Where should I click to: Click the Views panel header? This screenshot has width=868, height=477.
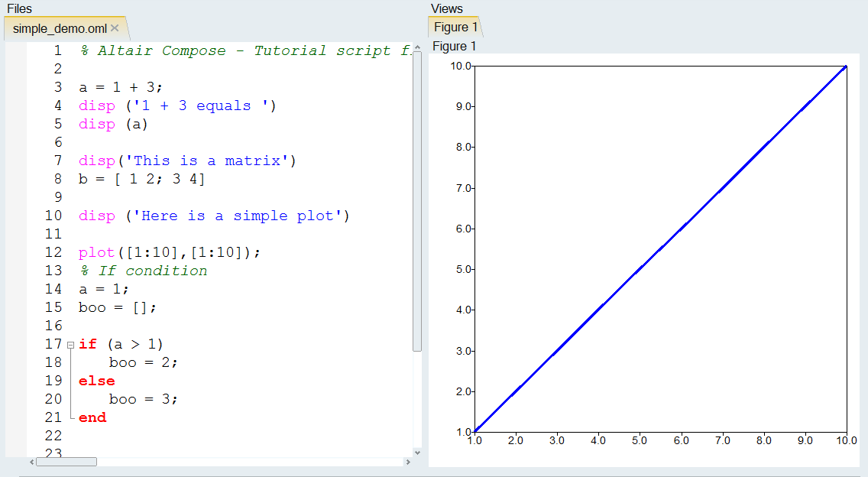pyautogui.click(x=447, y=8)
